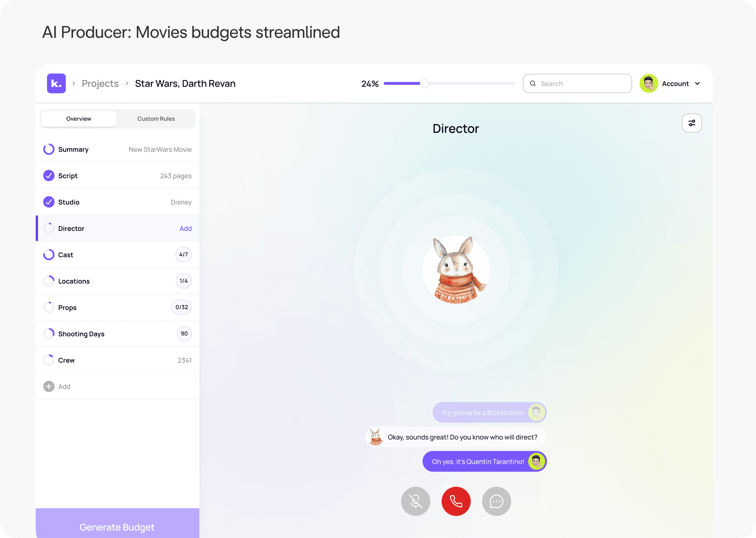The image size is (756, 538).
Task: Switch to the Custom Rules tab
Action: pos(156,118)
